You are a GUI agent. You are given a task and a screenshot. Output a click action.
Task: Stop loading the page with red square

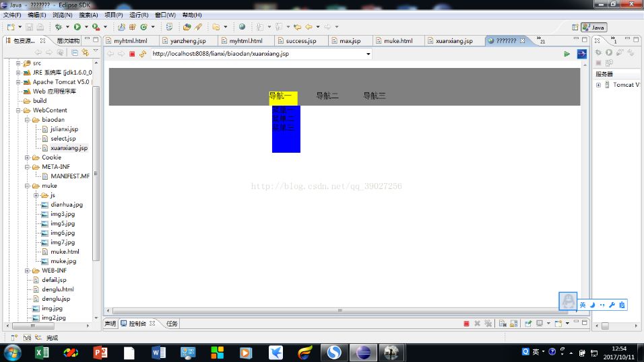132,54
